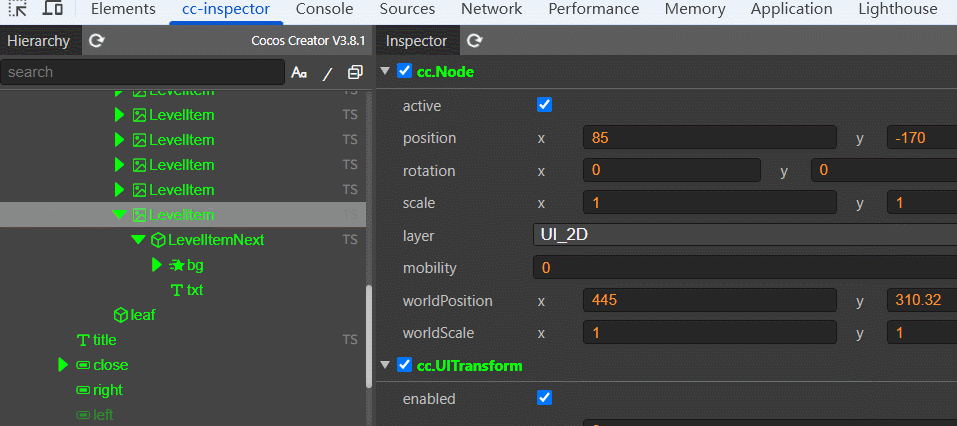Toggle the device toolbar icon
This screenshot has height=426, width=957.
52,9
